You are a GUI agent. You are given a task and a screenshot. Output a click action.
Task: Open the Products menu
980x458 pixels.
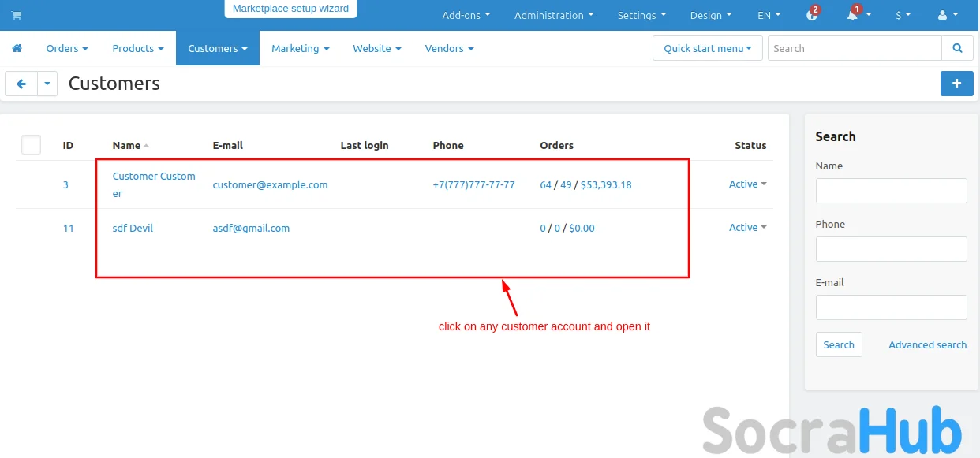(x=138, y=48)
